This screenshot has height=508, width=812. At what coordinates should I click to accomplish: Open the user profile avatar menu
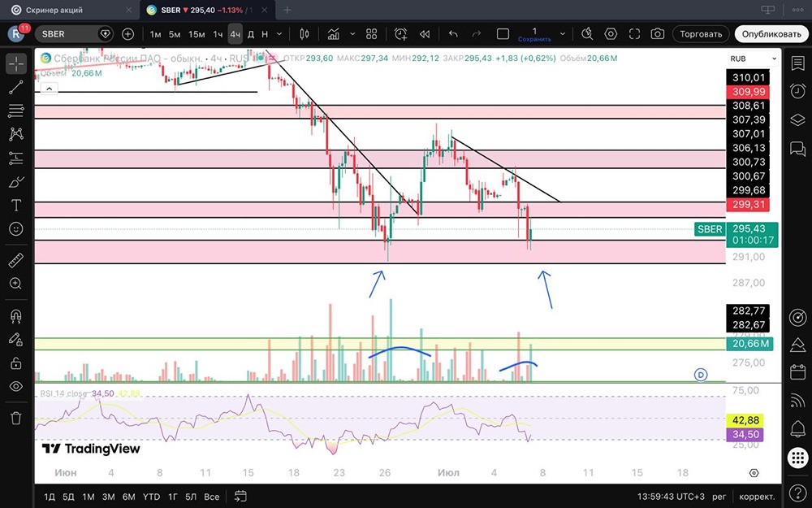point(16,34)
